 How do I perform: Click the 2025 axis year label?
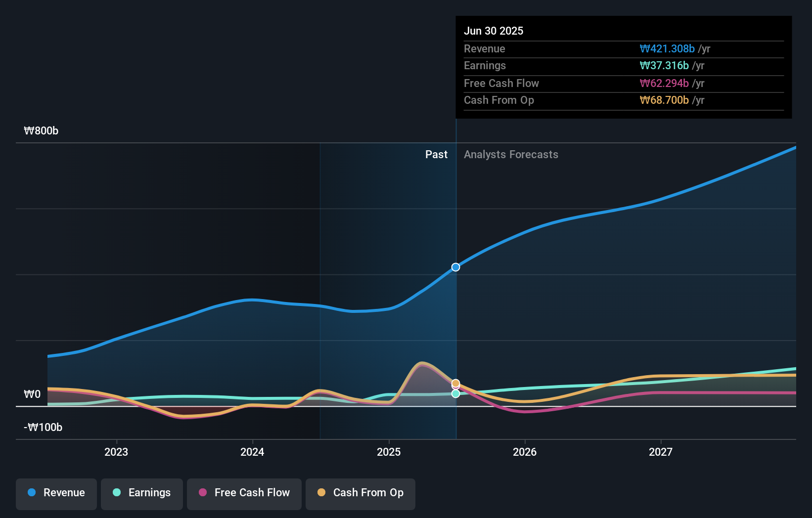pos(389,451)
